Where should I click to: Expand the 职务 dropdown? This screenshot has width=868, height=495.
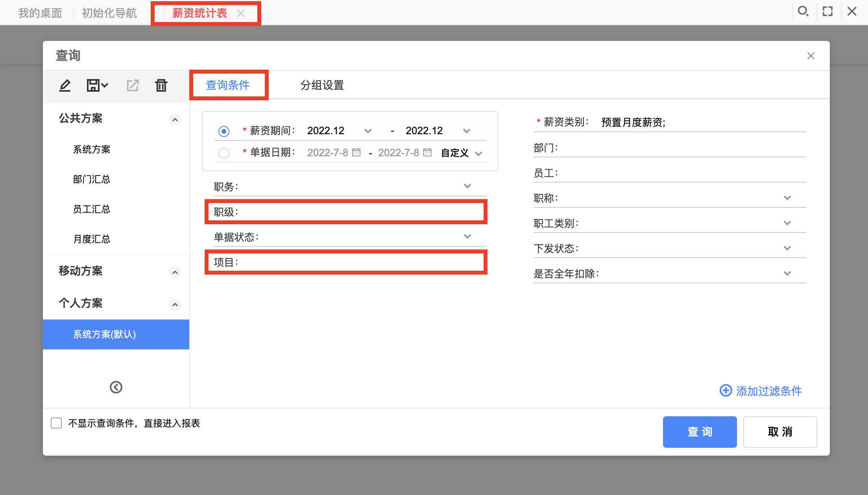pyautogui.click(x=467, y=186)
